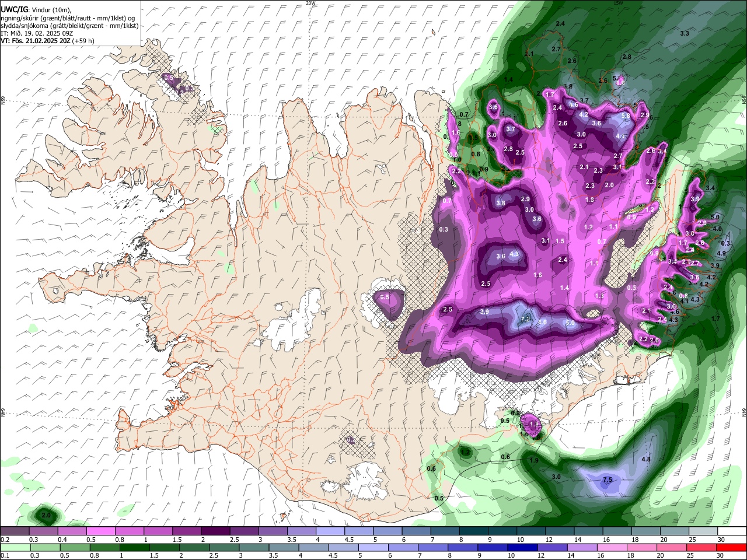Select the pale green 0.1 swatch in the rain legend row
Image resolution: width=747 pixels, height=560 pixels.
click(15, 547)
